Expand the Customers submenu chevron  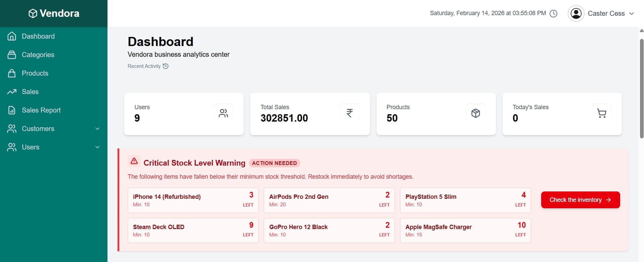97,129
